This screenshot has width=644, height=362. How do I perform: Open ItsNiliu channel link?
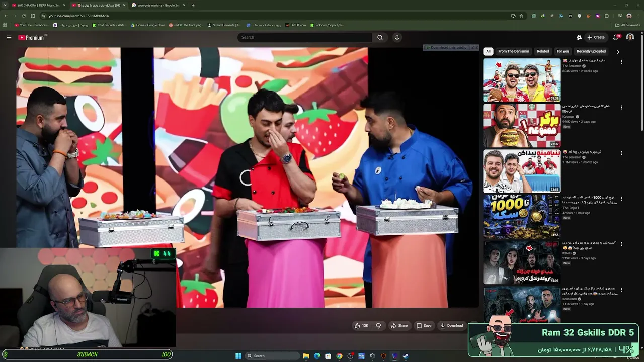pyautogui.click(x=568, y=253)
